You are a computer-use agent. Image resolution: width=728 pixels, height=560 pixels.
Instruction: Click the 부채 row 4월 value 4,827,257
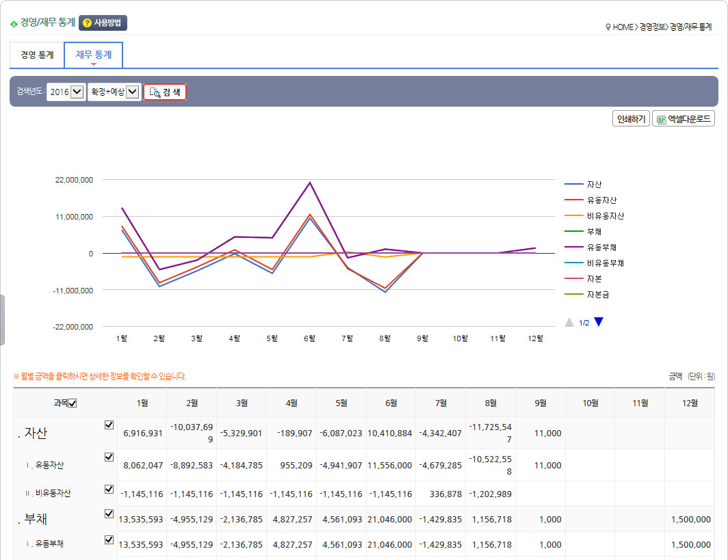[x=293, y=520]
